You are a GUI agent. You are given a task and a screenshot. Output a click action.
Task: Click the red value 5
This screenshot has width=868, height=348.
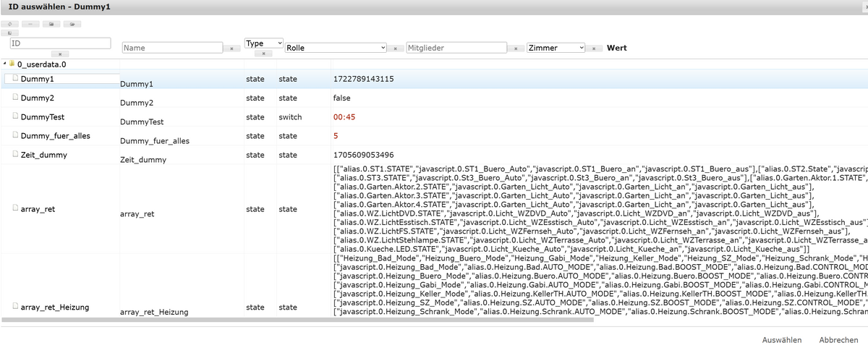(336, 136)
